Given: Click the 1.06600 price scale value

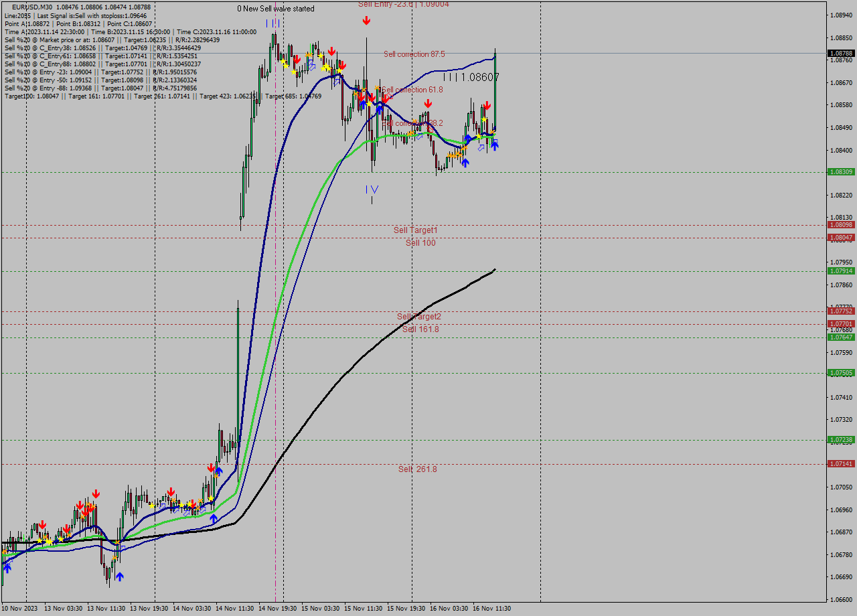Looking at the screenshot, I should [842, 599].
